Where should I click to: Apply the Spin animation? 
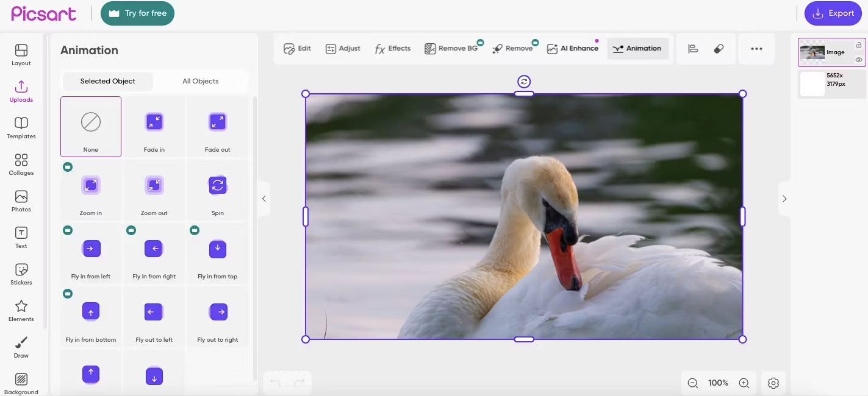pyautogui.click(x=218, y=190)
